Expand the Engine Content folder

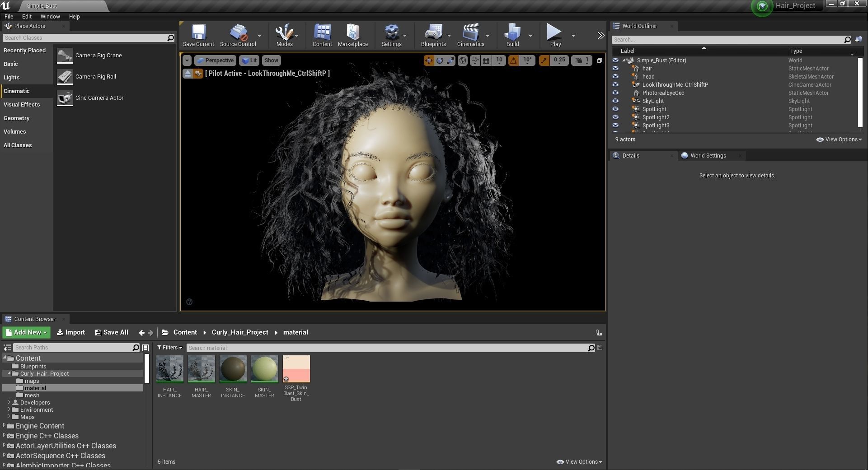(x=5, y=426)
